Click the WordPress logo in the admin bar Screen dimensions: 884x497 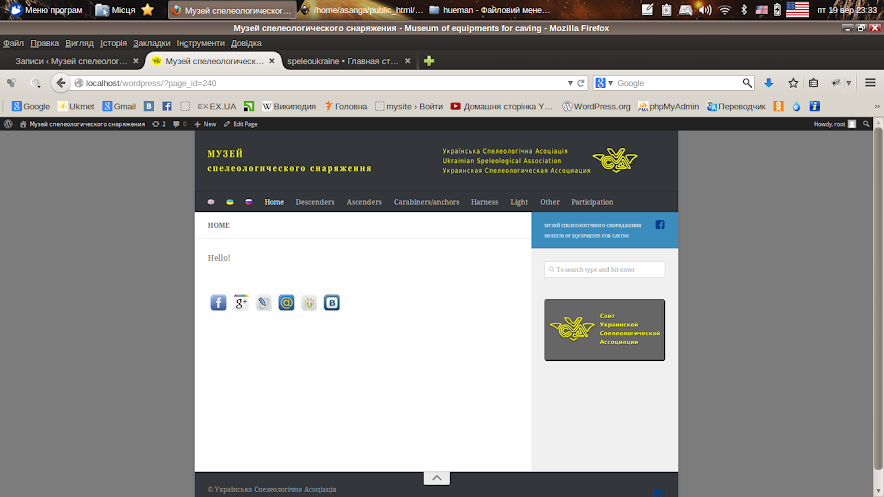coord(8,124)
